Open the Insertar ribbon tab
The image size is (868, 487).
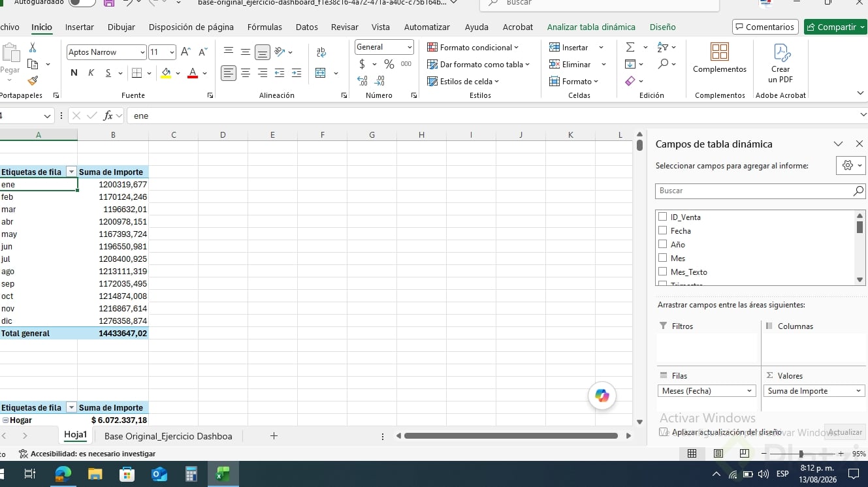(x=80, y=27)
